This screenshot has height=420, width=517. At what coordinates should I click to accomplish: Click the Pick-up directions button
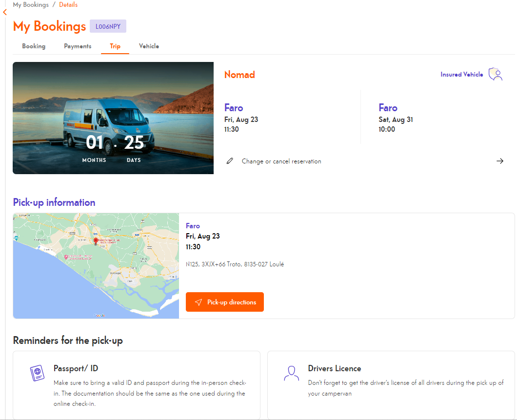225,302
